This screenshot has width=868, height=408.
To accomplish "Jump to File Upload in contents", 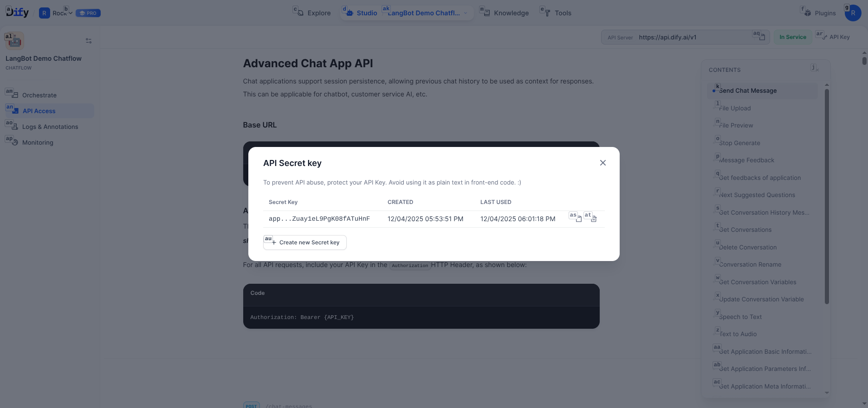I will point(735,108).
